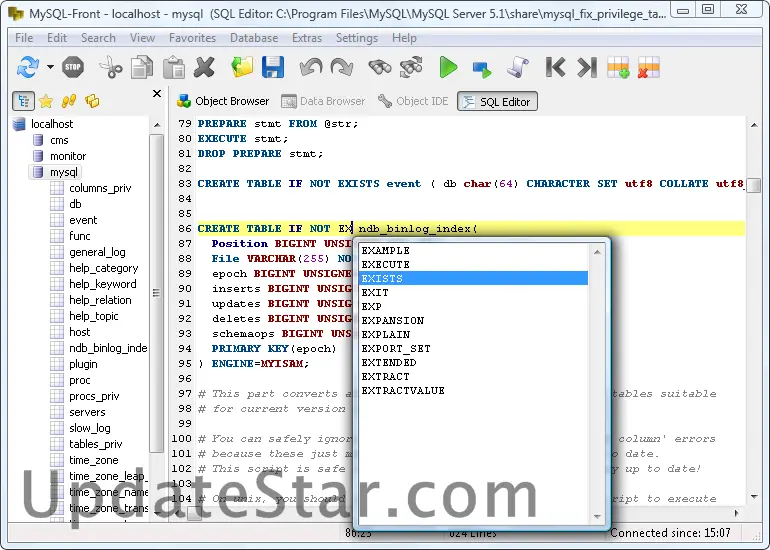770x550 pixels.
Task: Click the Redo arrow icon
Action: coord(342,67)
